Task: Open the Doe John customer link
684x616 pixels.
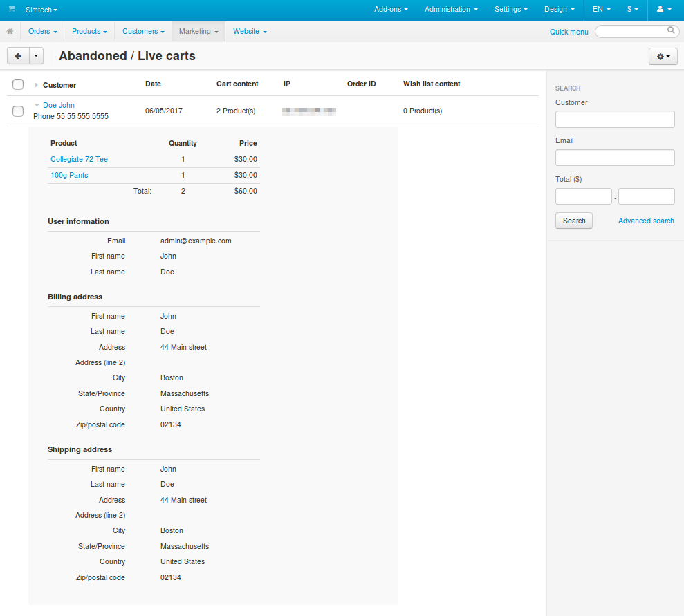Action: (59, 105)
